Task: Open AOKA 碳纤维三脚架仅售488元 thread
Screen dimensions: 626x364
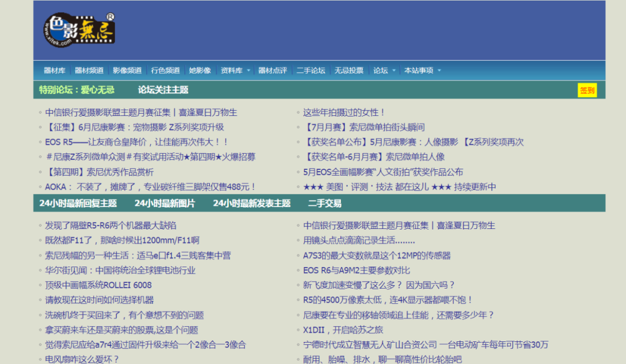Action: [150, 187]
